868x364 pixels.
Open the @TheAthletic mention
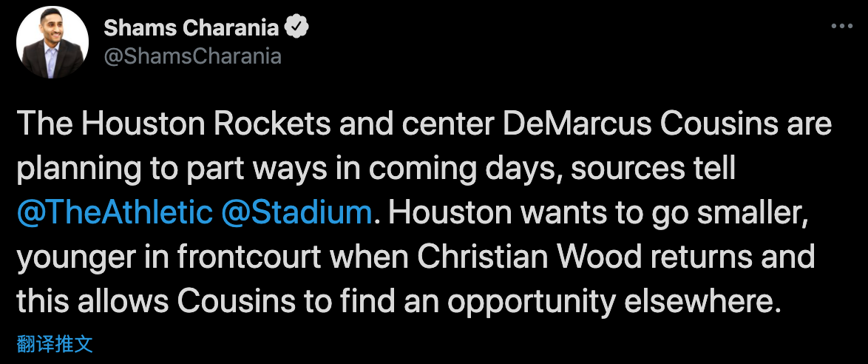coord(114,213)
